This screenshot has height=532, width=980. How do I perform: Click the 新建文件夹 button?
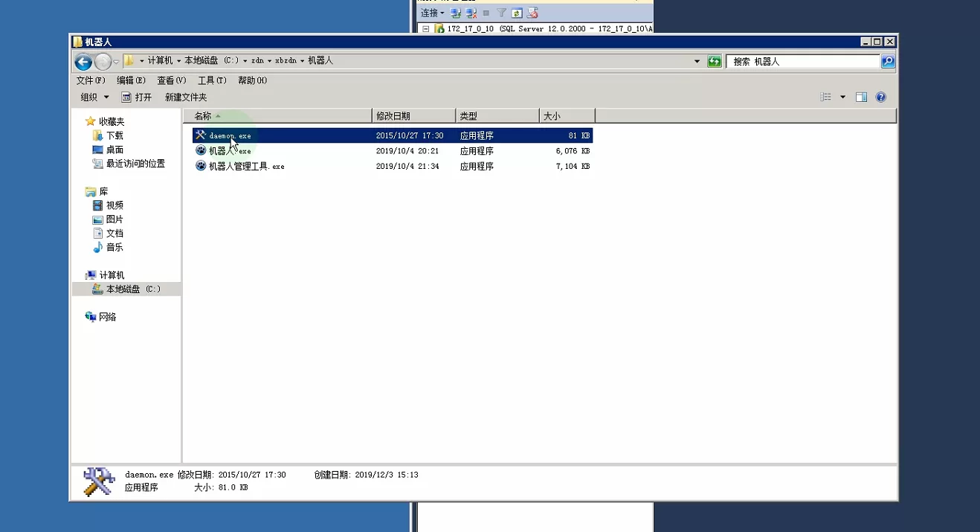(x=186, y=97)
